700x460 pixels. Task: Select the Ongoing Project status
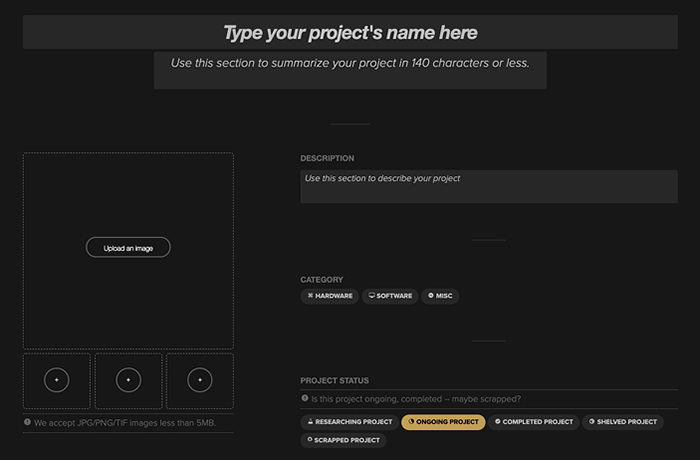click(x=443, y=422)
